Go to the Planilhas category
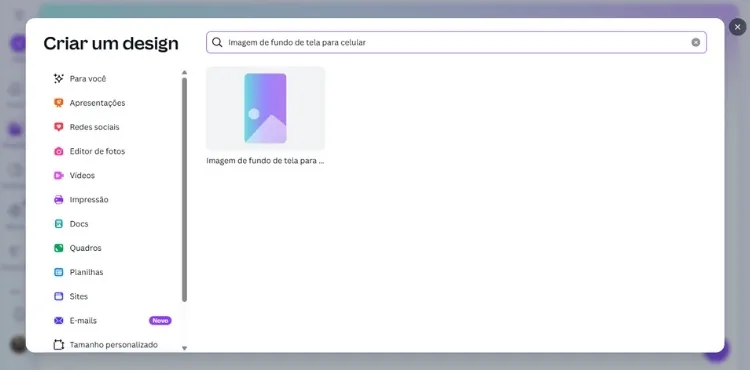The image size is (750, 370). click(87, 272)
